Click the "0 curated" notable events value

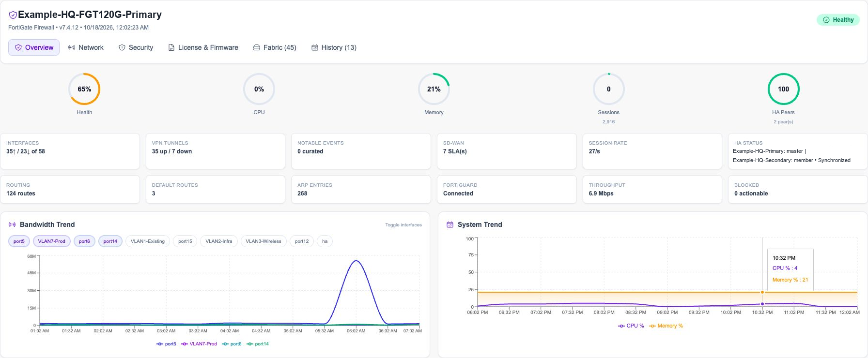point(310,151)
